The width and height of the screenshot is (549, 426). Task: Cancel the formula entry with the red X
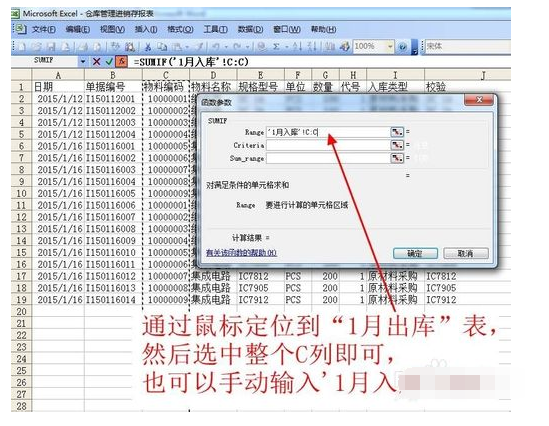(96, 62)
